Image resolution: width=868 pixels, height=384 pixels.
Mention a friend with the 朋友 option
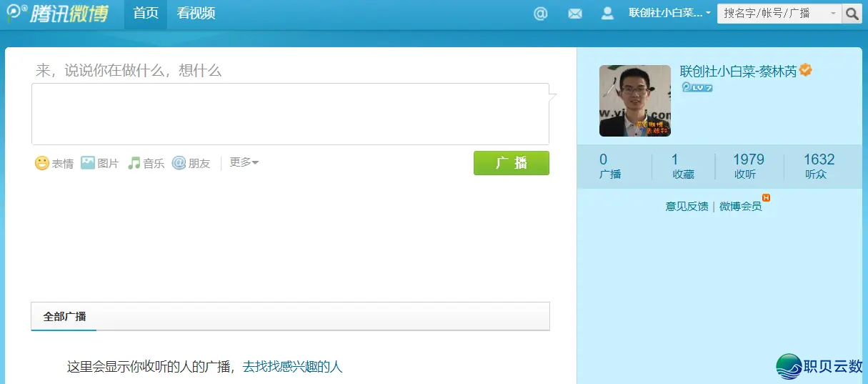[191, 163]
